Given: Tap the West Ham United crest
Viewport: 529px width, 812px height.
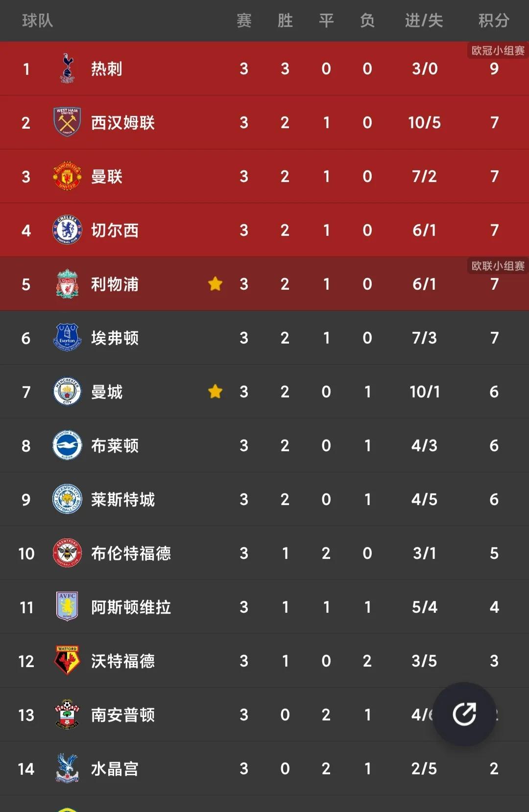Looking at the screenshot, I should 67,122.
